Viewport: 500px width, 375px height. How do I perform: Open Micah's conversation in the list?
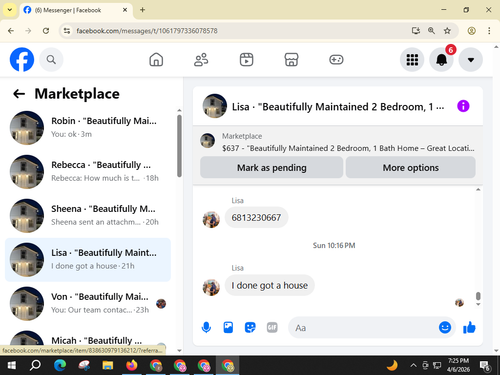coord(88,339)
